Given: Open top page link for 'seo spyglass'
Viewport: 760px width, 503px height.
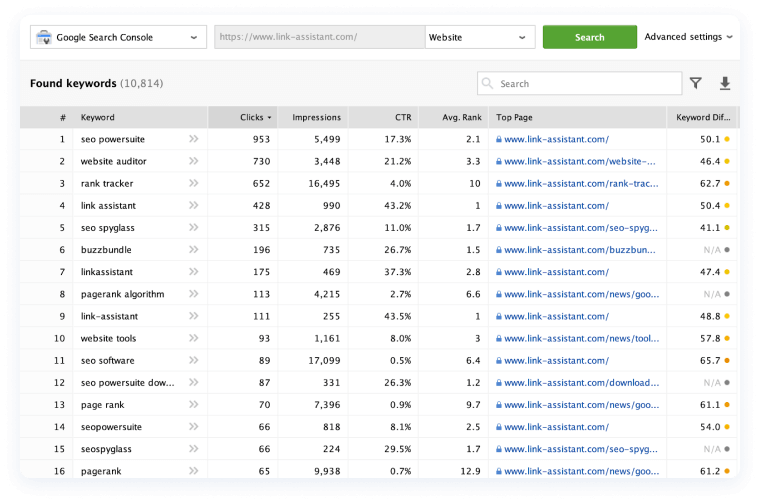Looking at the screenshot, I should [x=580, y=228].
